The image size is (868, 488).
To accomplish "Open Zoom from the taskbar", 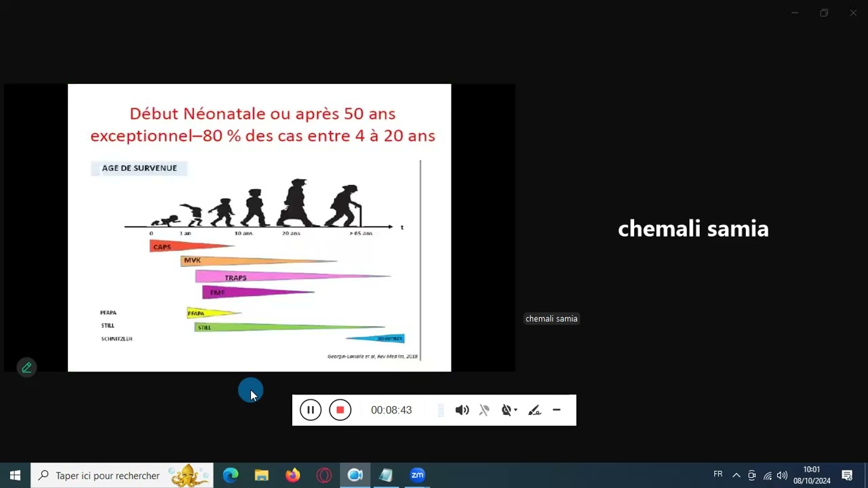I will [418, 475].
